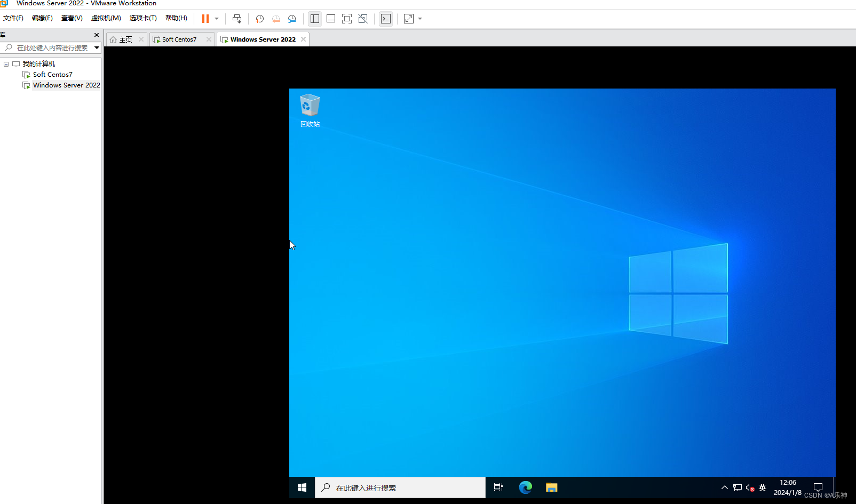This screenshot has height=504, width=856.
Task: Select Soft Centos7 in the library tree
Action: pyautogui.click(x=52, y=75)
